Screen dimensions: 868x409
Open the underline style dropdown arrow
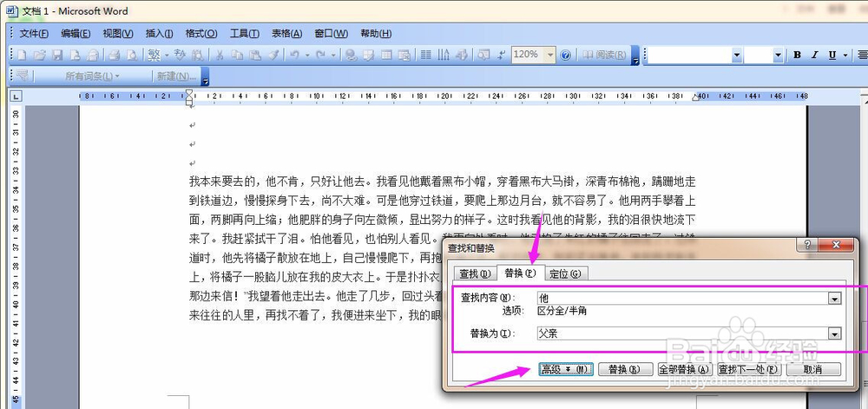pyautogui.click(x=845, y=55)
